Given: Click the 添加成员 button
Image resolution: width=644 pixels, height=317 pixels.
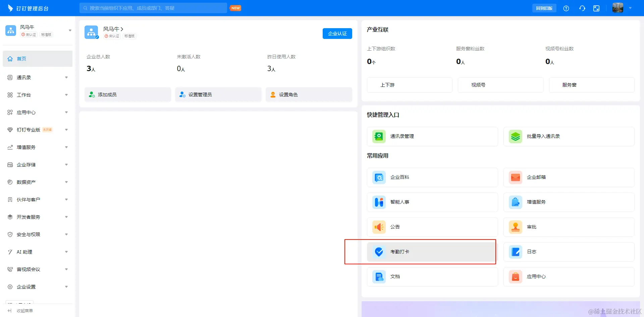Looking at the screenshot, I should tap(128, 95).
